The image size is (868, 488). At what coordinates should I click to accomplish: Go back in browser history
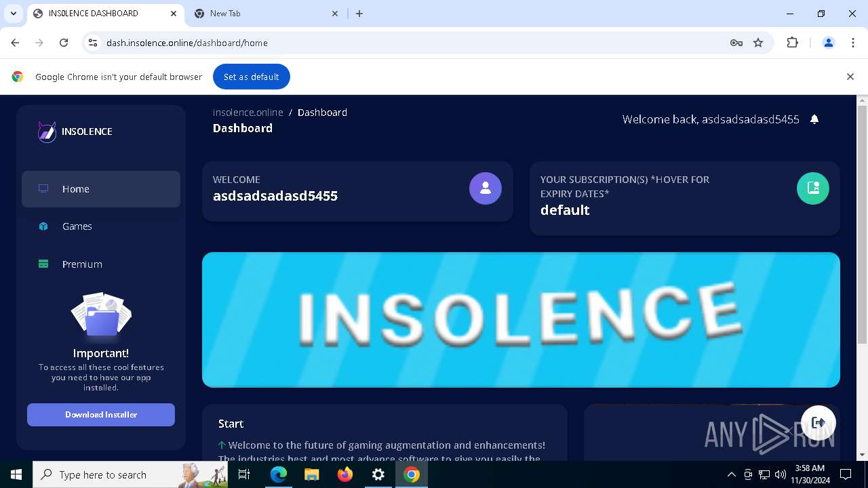tap(15, 43)
